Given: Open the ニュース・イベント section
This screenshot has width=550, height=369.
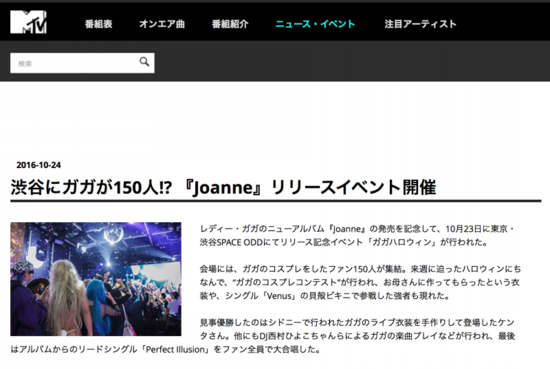Looking at the screenshot, I should (315, 24).
